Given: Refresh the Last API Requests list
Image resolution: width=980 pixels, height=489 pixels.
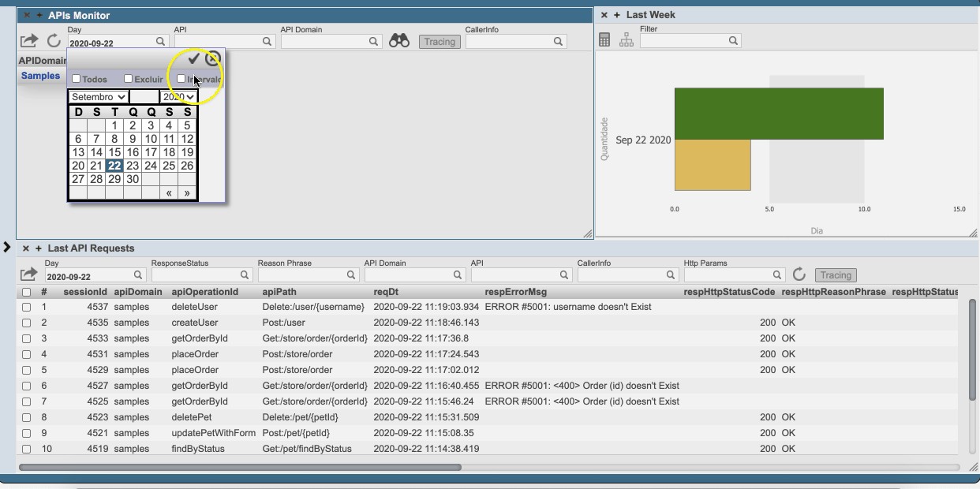Looking at the screenshot, I should (799, 274).
